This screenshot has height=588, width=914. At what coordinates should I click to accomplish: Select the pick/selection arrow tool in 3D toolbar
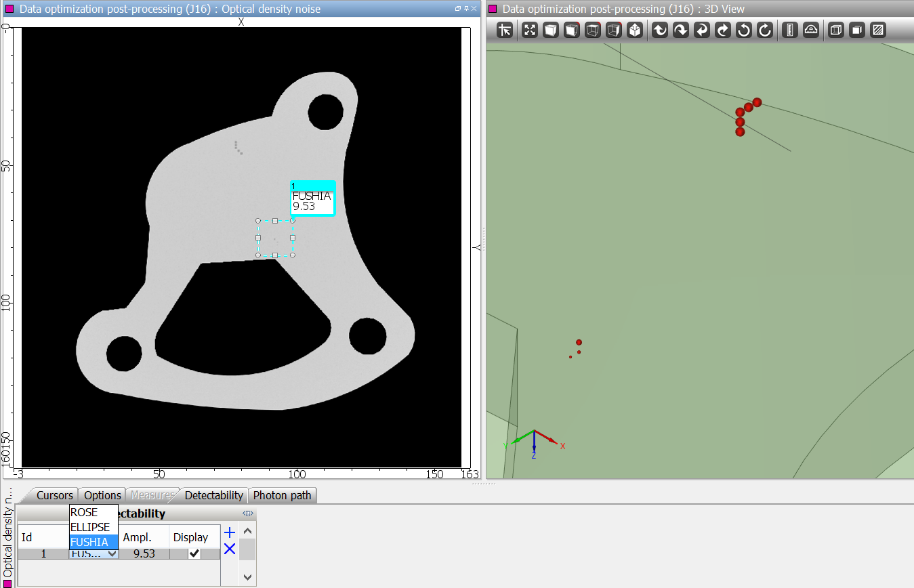(505, 30)
